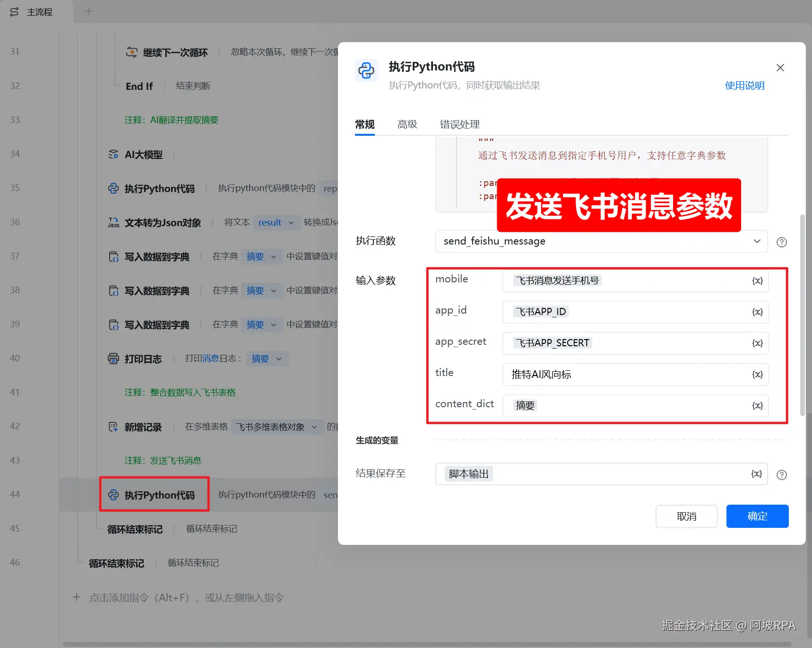Image resolution: width=812 pixels, height=648 pixels.
Task: Open 摘要 dictionary dropdown on line 39
Action: [262, 325]
